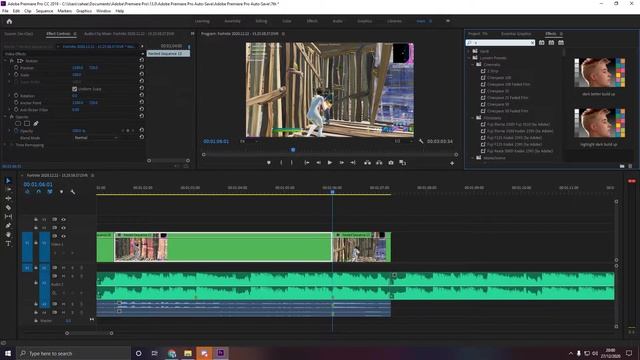Select the Type tool
Viewport: 640px width, 360px height.
8,244
